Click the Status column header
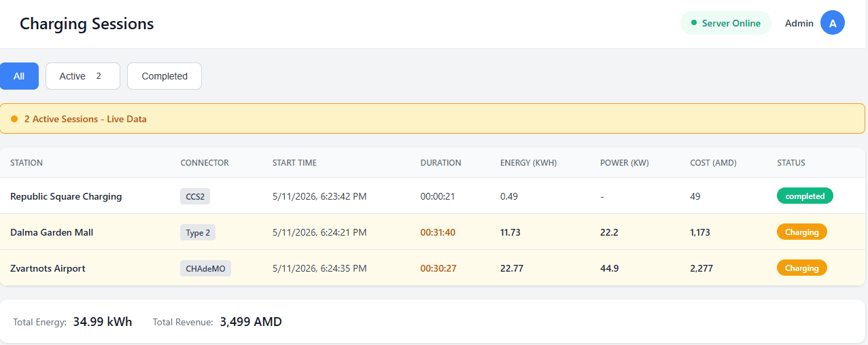 click(x=791, y=163)
